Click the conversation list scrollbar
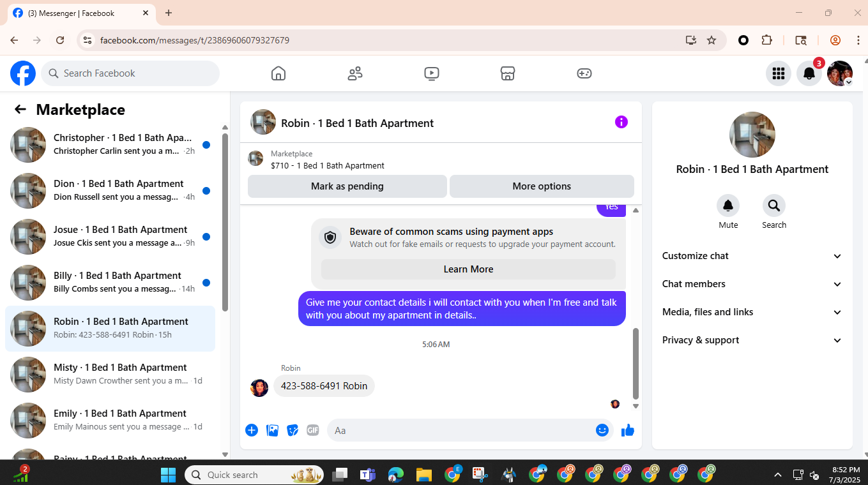868x485 pixels. (225, 221)
